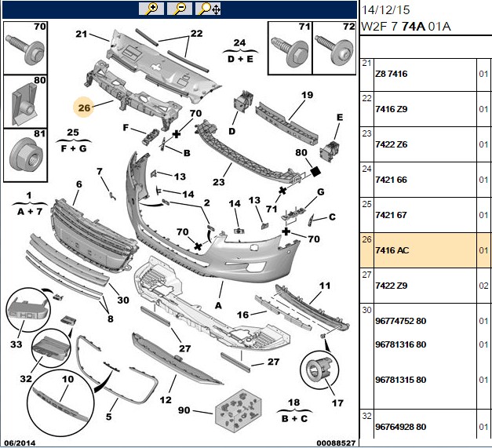Click the e-HDi badge detail circle 33

tap(28, 310)
